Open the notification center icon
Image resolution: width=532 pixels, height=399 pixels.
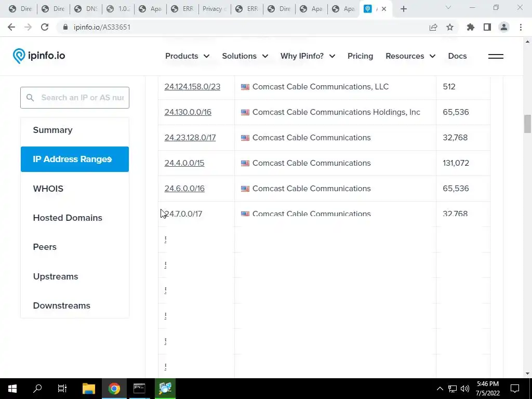click(515, 389)
